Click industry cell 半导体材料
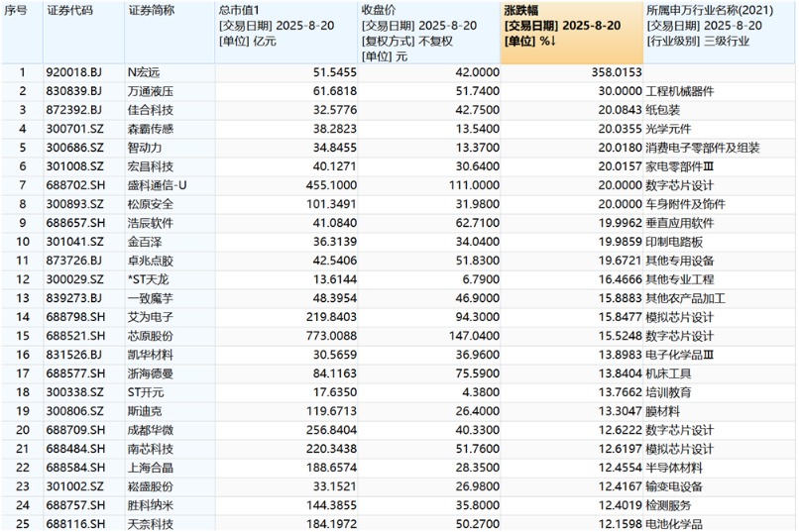 coord(674,468)
